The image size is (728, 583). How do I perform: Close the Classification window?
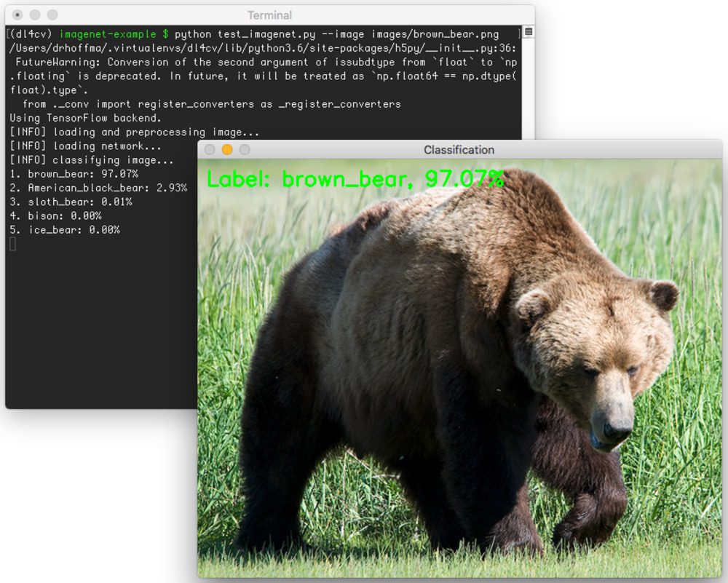point(210,149)
